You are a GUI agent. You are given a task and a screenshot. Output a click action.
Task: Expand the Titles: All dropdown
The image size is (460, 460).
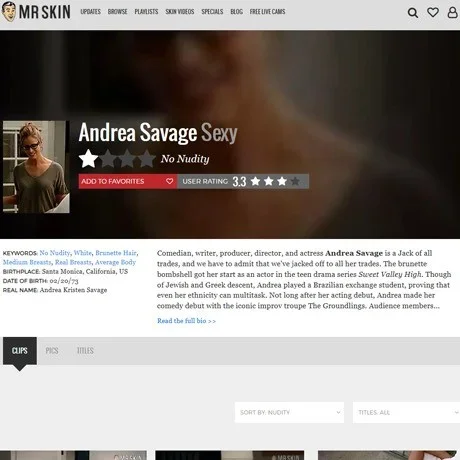coord(406,412)
